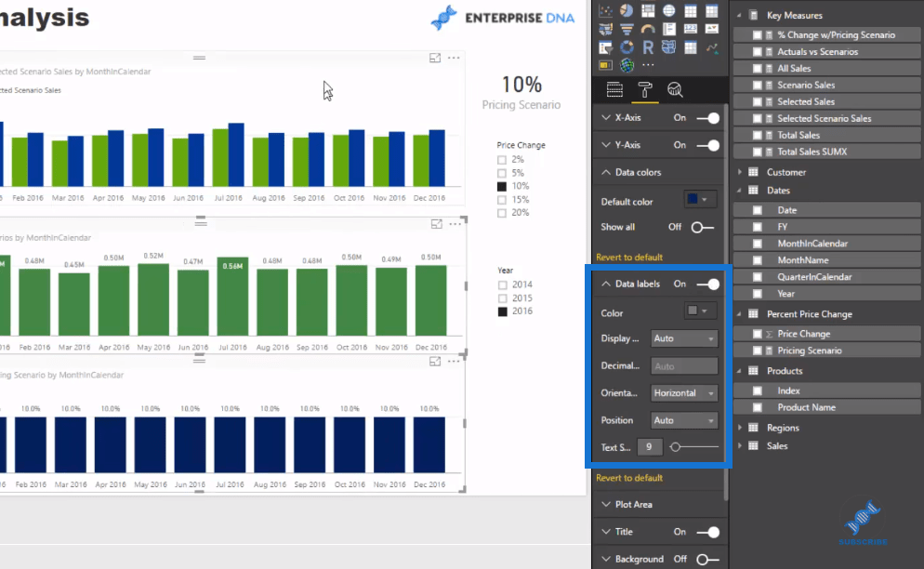Open the data label Color picker
Viewport: 924px width, 569px height.
(700, 311)
